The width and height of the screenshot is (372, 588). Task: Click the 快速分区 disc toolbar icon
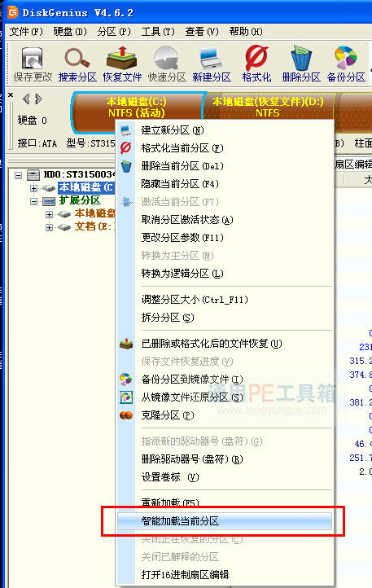[x=167, y=59]
